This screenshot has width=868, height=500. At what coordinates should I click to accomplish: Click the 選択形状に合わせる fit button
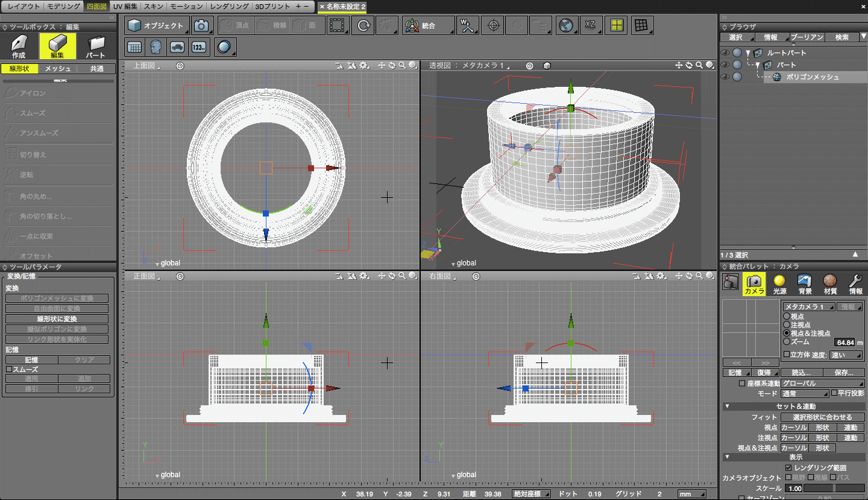(822, 417)
